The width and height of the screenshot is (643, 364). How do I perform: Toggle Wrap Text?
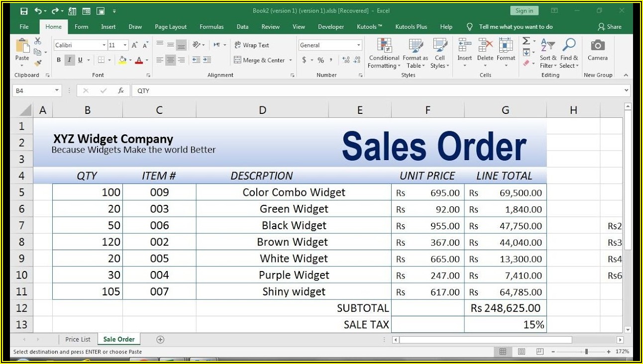[251, 45]
